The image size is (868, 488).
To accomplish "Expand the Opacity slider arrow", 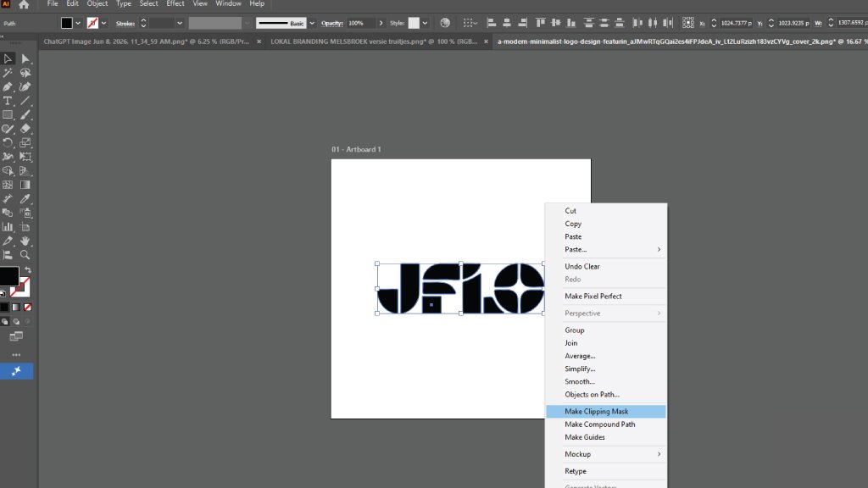I will pyautogui.click(x=381, y=23).
